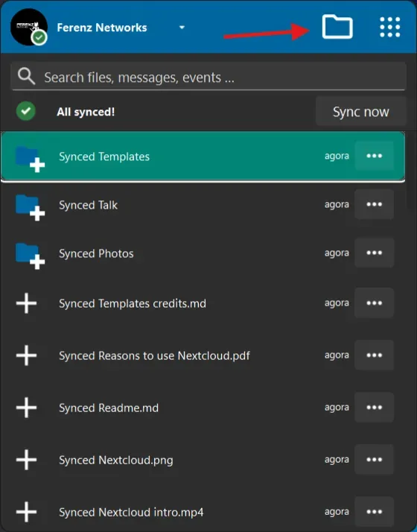Click plus icon beside Synced Readme.md

27,408
